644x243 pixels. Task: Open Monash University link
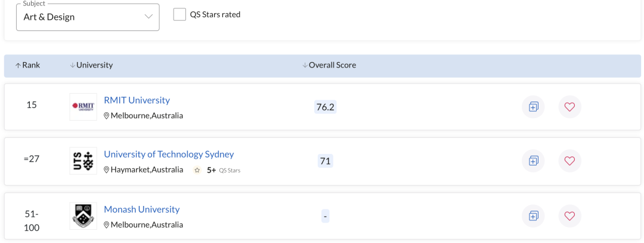pyautogui.click(x=142, y=210)
